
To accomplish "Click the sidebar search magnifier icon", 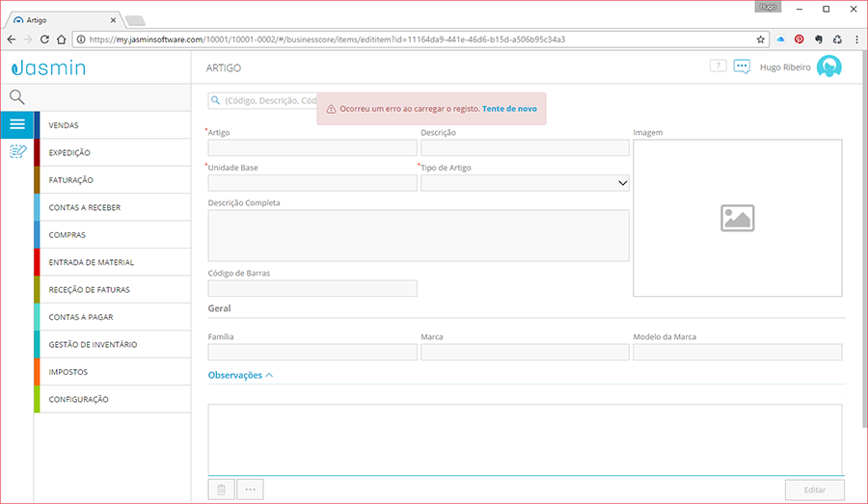I will coord(17,97).
